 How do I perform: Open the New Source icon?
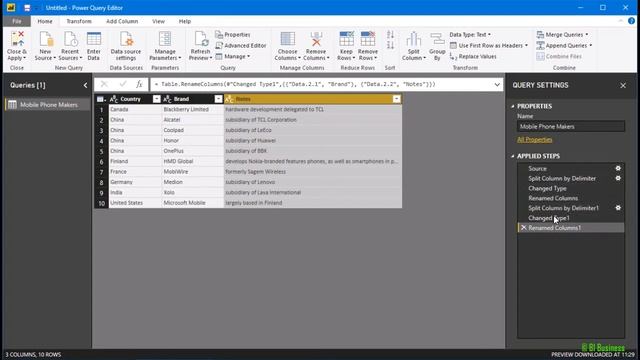point(45,40)
